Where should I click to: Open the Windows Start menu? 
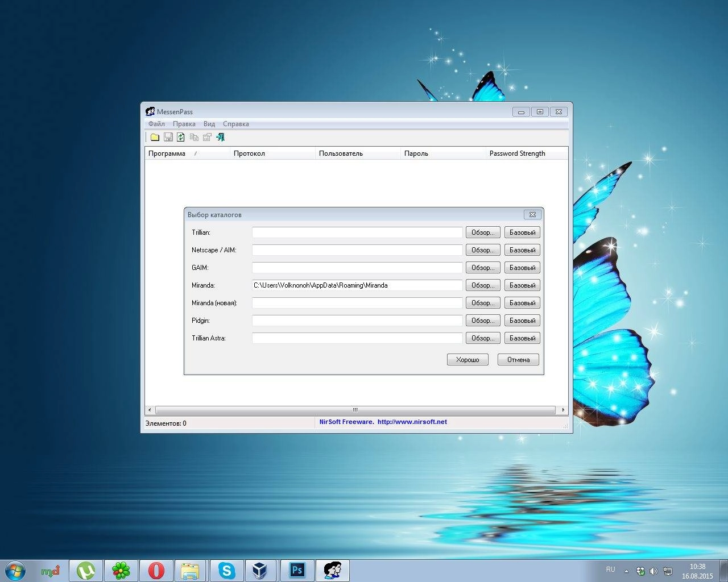coord(15,571)
